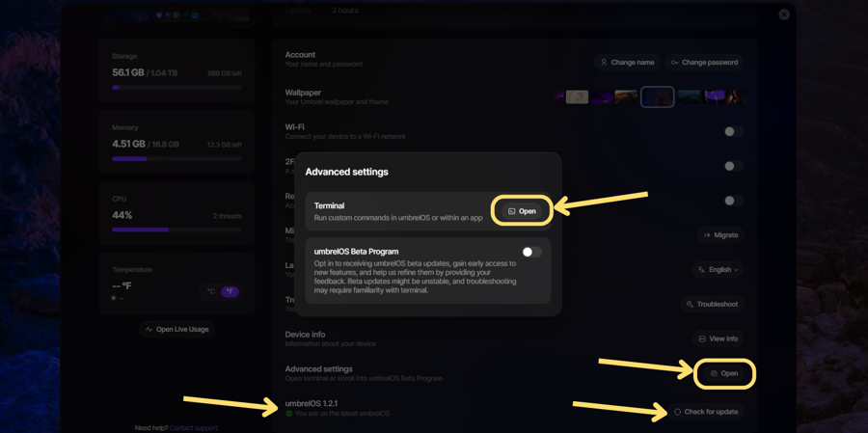Click the Open Live Usage activity icon
The width and height of the screenshot is (868, 433).
point(149,330)
